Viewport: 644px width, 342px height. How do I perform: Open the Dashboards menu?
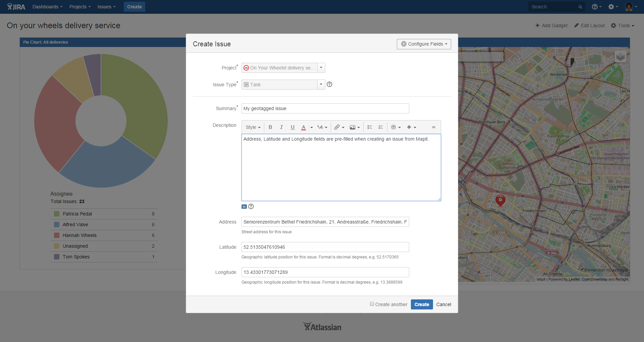(47, 6)
